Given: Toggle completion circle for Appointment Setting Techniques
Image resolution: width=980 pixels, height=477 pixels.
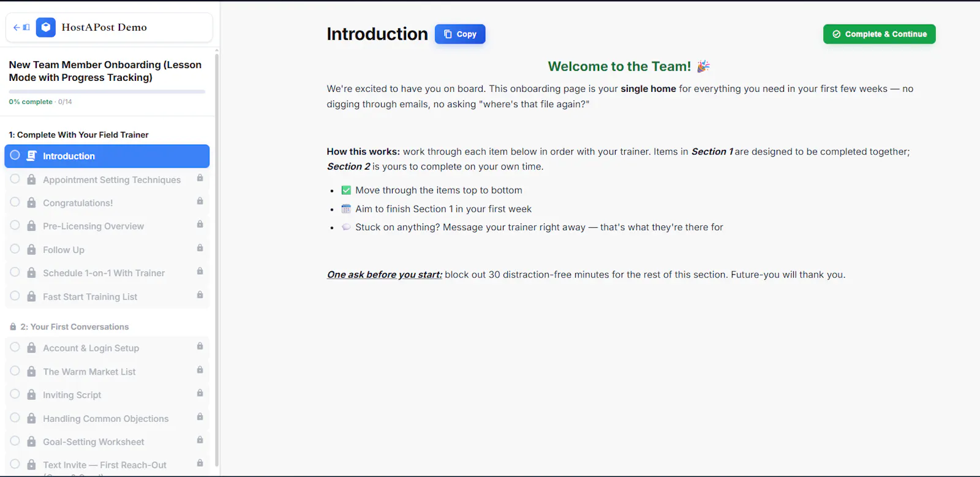Looking at the screenshot, I should point(15,179).
